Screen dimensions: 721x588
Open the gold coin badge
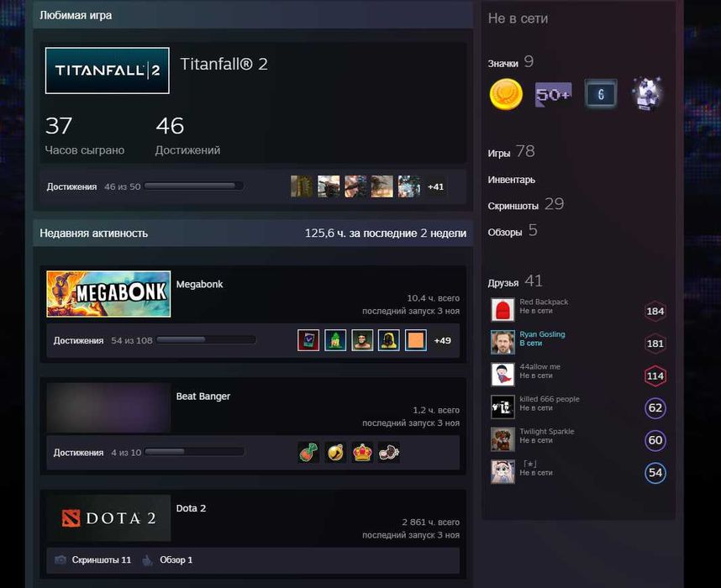point(506,94)
